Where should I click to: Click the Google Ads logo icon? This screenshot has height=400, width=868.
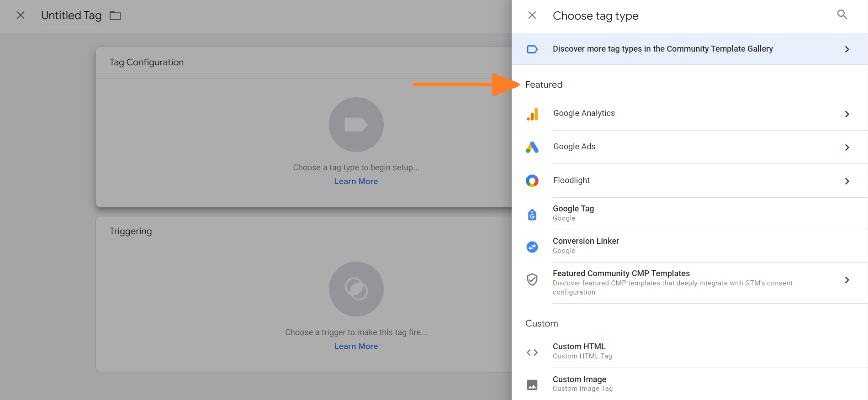[x=532, y=147]
